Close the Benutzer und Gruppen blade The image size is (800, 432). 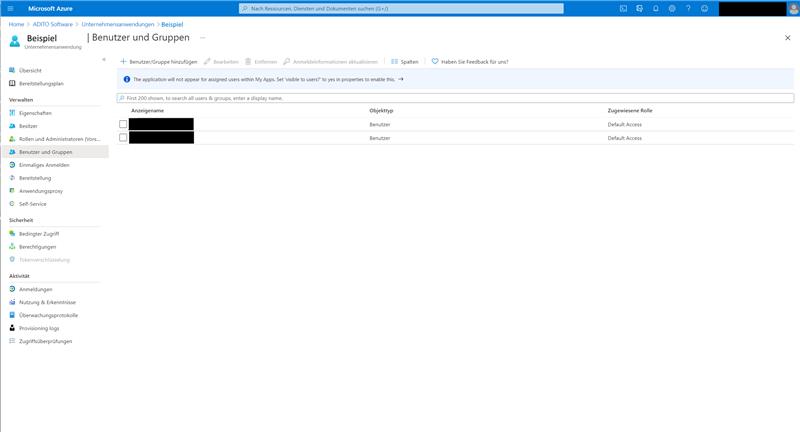pos(787,38)
